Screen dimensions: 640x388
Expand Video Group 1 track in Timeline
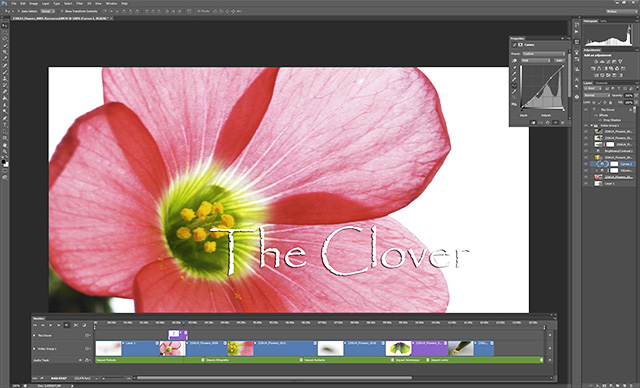34,349
